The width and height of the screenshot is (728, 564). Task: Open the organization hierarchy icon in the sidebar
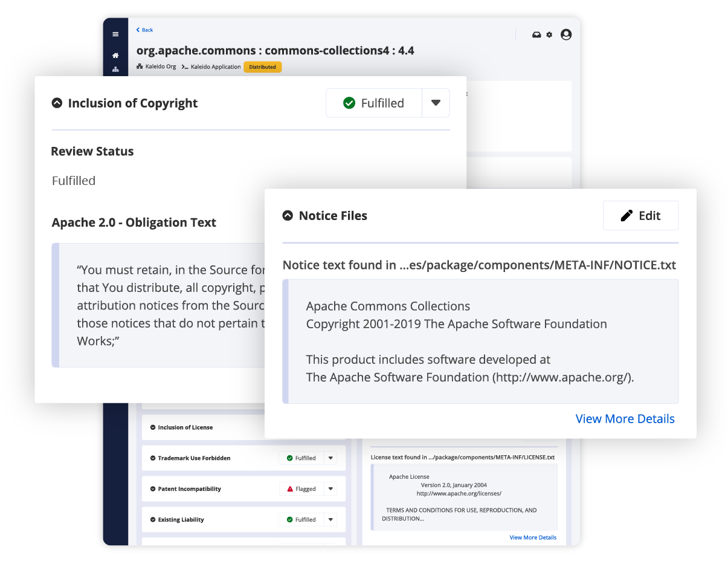pos(115,70)
